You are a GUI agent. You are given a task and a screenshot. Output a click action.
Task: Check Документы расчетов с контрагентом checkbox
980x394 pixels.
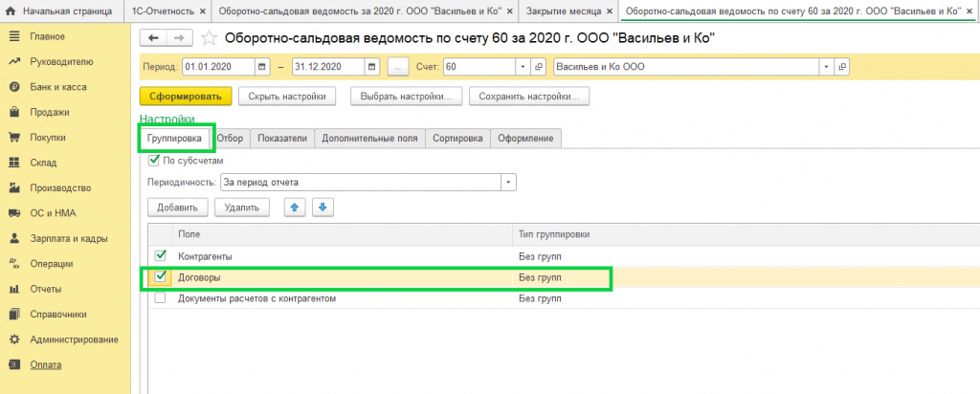pos(161,298)
